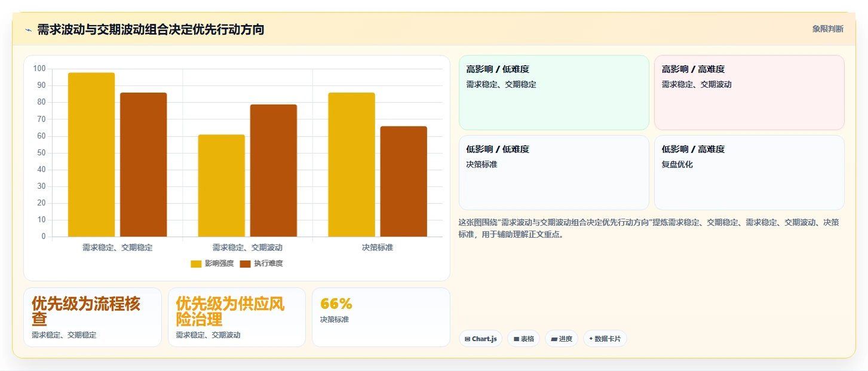Click the brown 执行难度 bar for 需求稳定、交期波动

[x=274, y=171]
